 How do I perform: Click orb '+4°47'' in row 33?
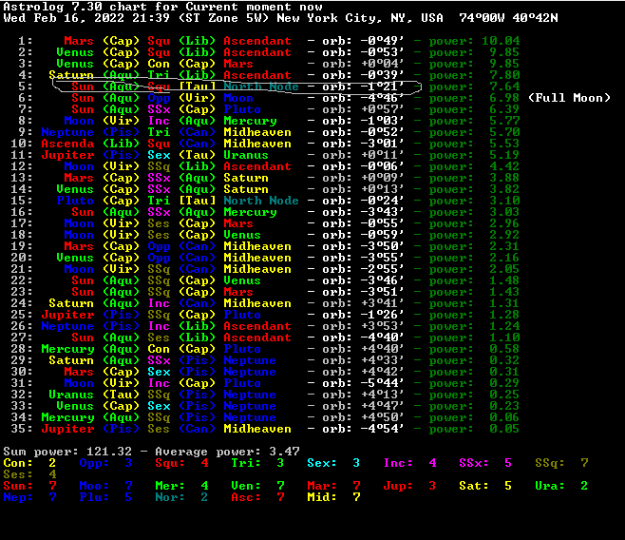click(x=382, y=406)
